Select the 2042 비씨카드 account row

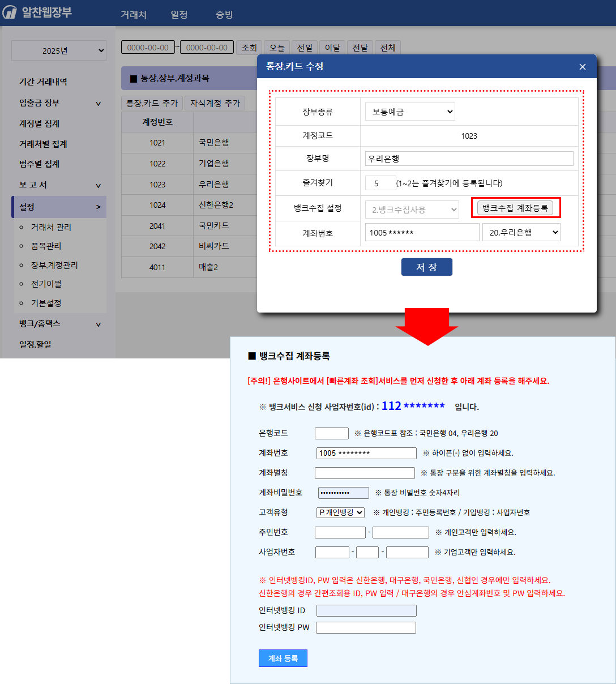(x=189, y=246)
